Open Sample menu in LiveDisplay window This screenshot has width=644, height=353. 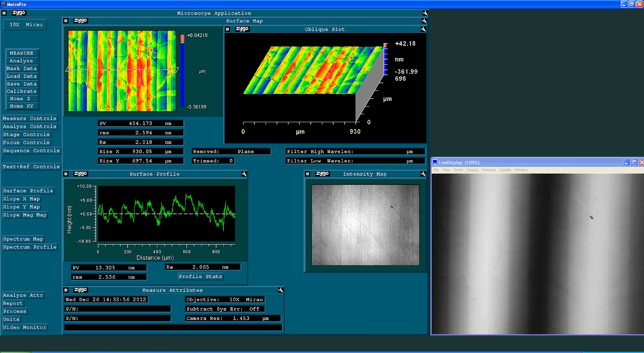(x=505, y=170)
